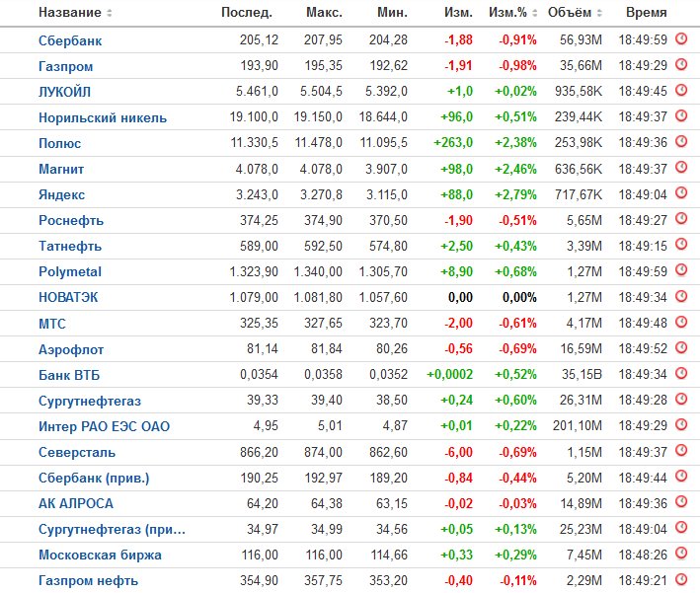Open the Аэрофлот stock link

click(x=71, y=349)
